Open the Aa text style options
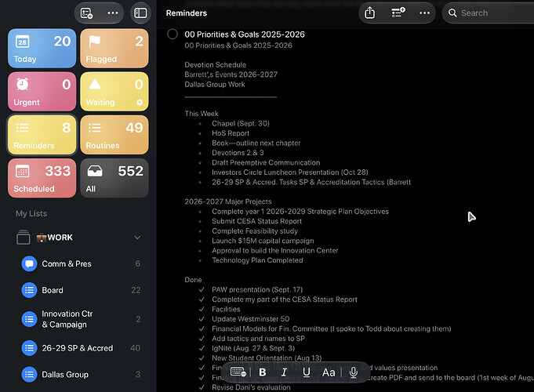534x392 pixels. (329, 372)
